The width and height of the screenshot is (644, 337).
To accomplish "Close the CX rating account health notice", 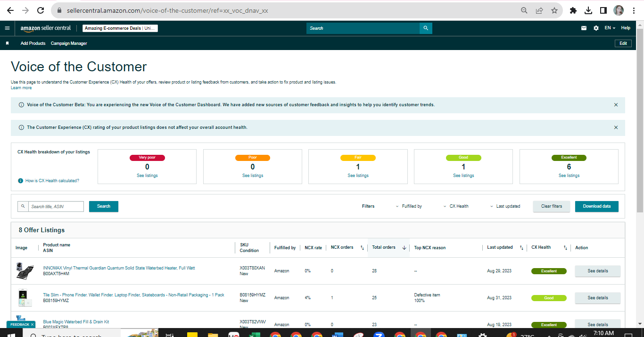I will point(616,127).
